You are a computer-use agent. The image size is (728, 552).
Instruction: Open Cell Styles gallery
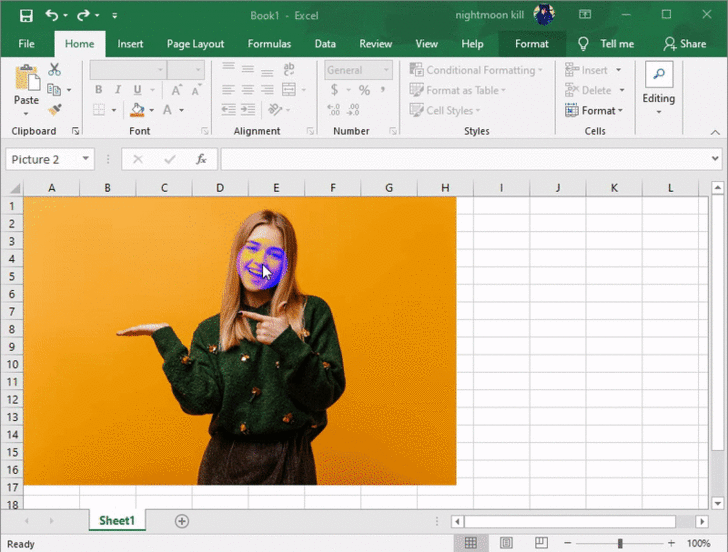pyautogui.click(x=445, y=110)
